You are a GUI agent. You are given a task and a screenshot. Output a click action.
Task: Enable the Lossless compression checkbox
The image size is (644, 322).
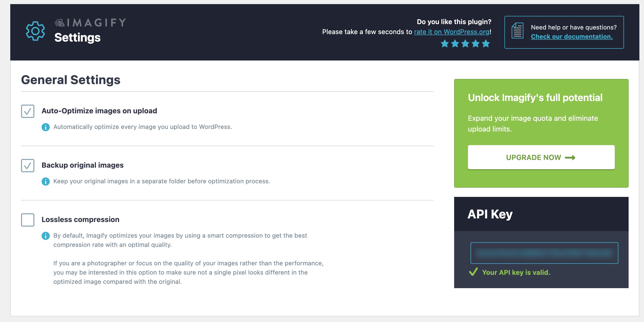tap(28, 219)
